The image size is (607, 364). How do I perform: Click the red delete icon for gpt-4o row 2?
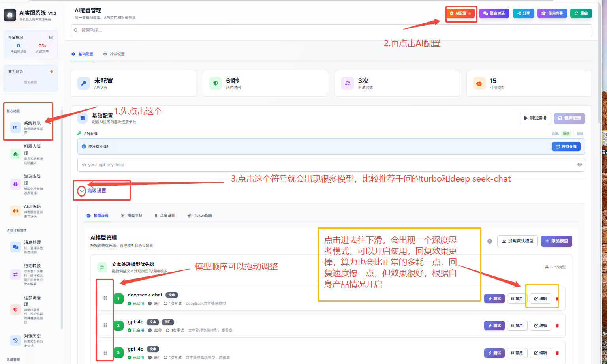coord(557,326)
